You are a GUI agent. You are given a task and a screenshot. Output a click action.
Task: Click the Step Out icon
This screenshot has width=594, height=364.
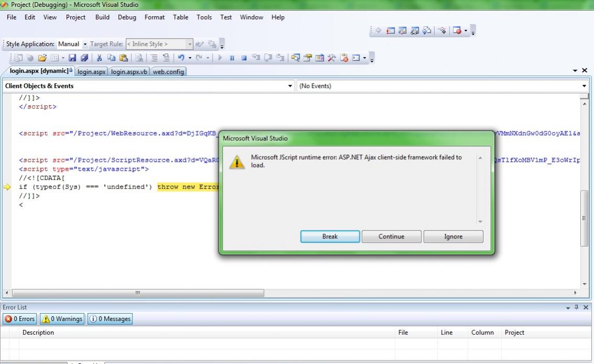tap(280, 58)
